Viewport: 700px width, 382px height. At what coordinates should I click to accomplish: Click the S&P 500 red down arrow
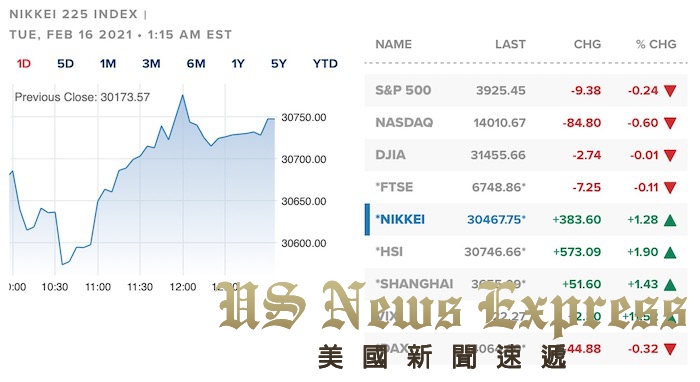point(670,91)
